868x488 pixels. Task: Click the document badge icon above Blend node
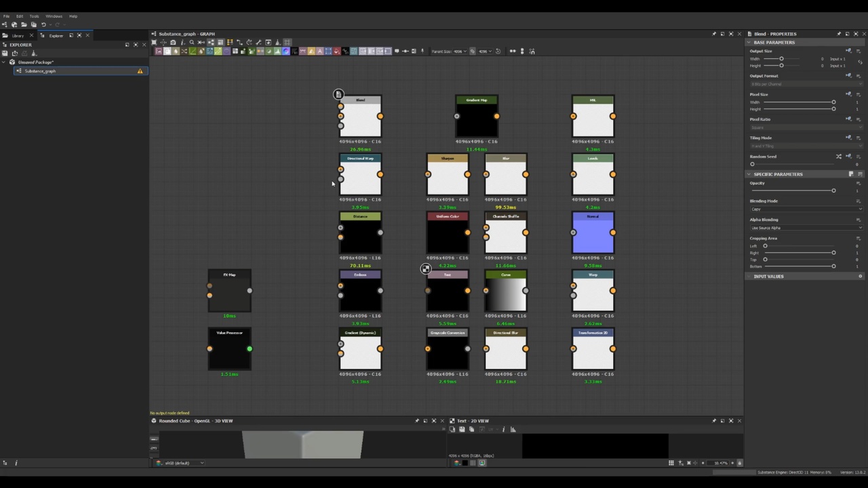point(338,94)
